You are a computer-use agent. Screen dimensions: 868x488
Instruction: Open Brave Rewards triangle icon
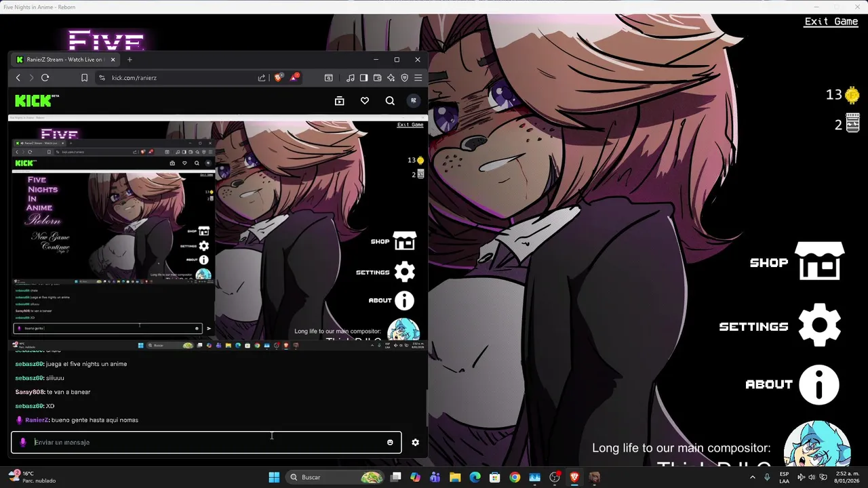tap(294, 77)
